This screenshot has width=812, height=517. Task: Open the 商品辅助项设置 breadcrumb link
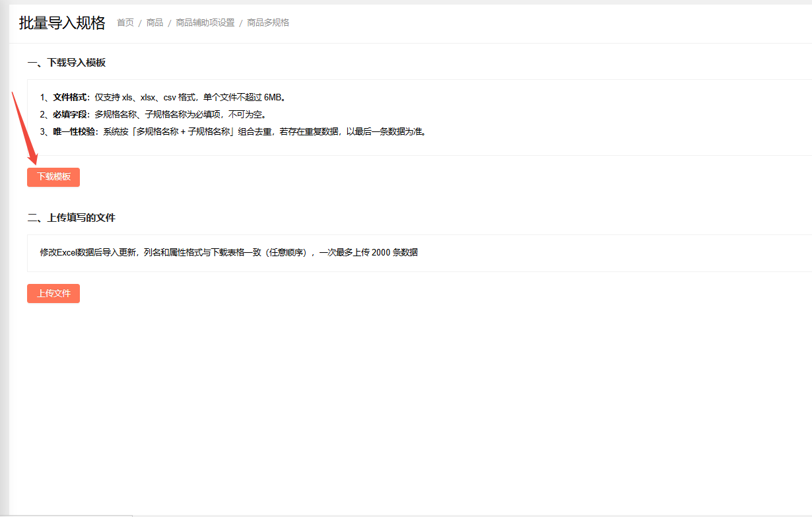pyautogui.click(x=205, y=22)
